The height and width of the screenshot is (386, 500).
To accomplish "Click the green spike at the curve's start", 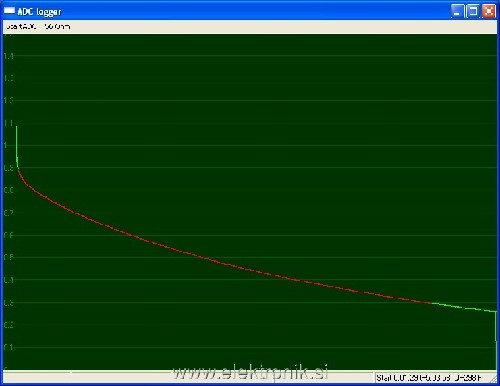I will tap(17, 147).
